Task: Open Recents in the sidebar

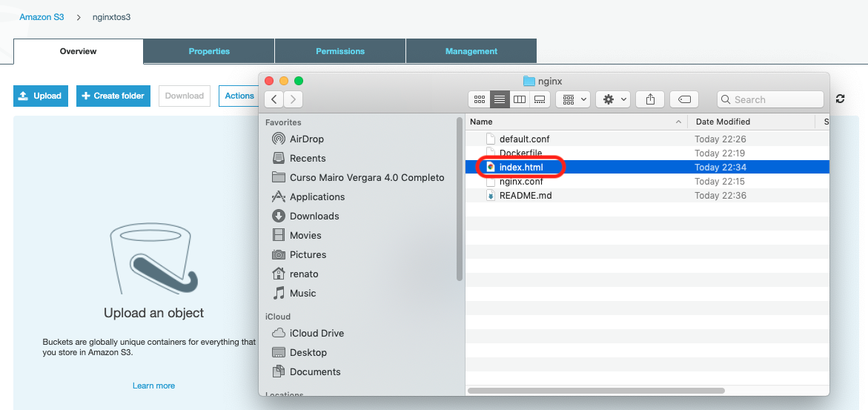Action: (299, 159)
